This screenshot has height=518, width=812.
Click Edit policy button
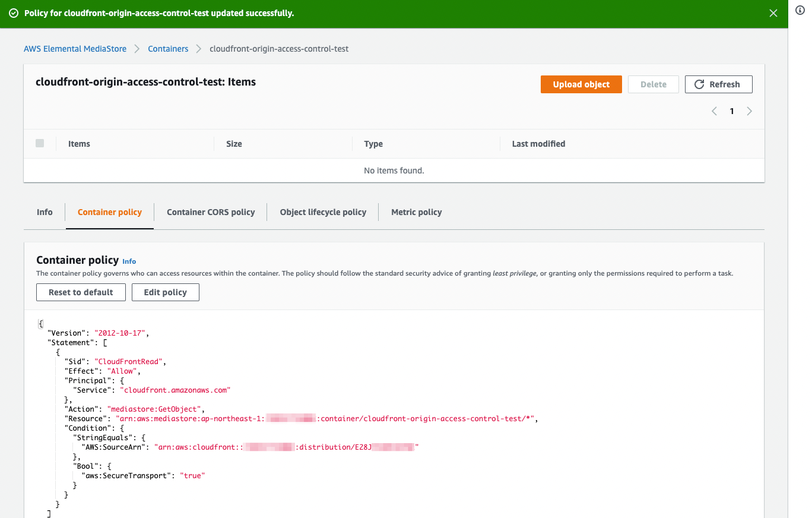165,292
